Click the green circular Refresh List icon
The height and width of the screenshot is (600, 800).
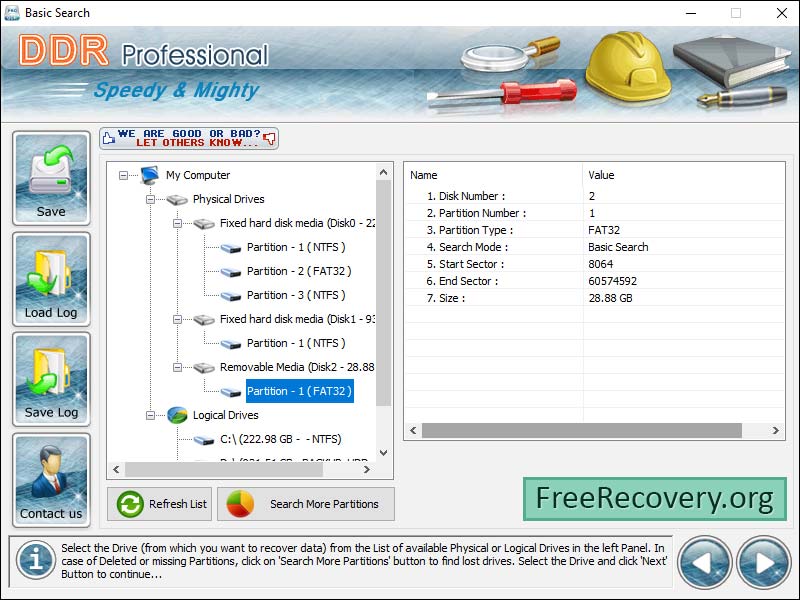(132, 504)
